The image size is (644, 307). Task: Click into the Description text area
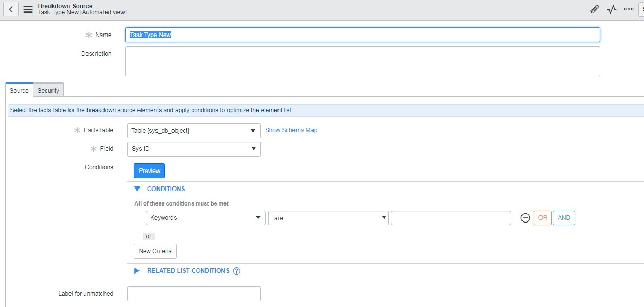(362, 61)
